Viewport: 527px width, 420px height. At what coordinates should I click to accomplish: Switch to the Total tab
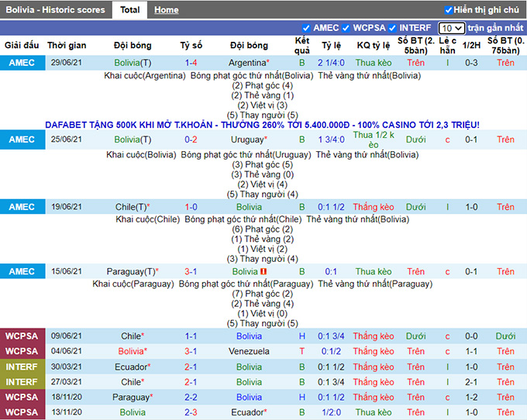[130, 10]
